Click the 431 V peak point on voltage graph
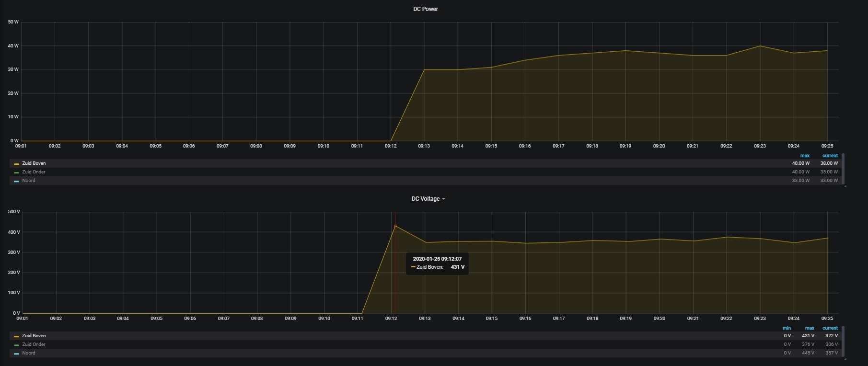 (x=395, y=226)
